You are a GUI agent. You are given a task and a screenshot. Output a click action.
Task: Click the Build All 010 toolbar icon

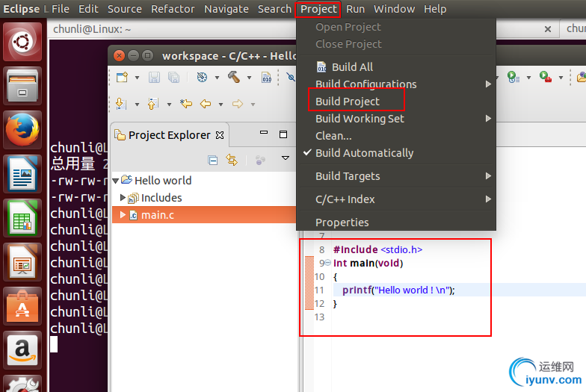[x=266, y=78]
